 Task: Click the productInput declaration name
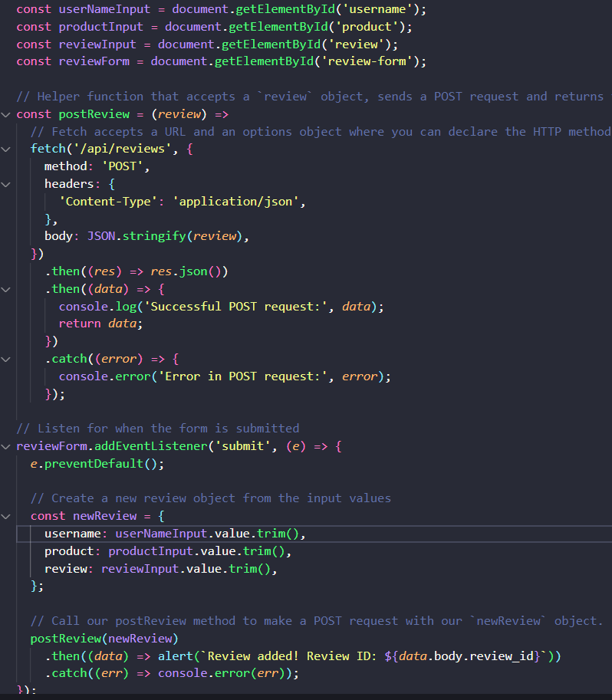tap(101, 27)
